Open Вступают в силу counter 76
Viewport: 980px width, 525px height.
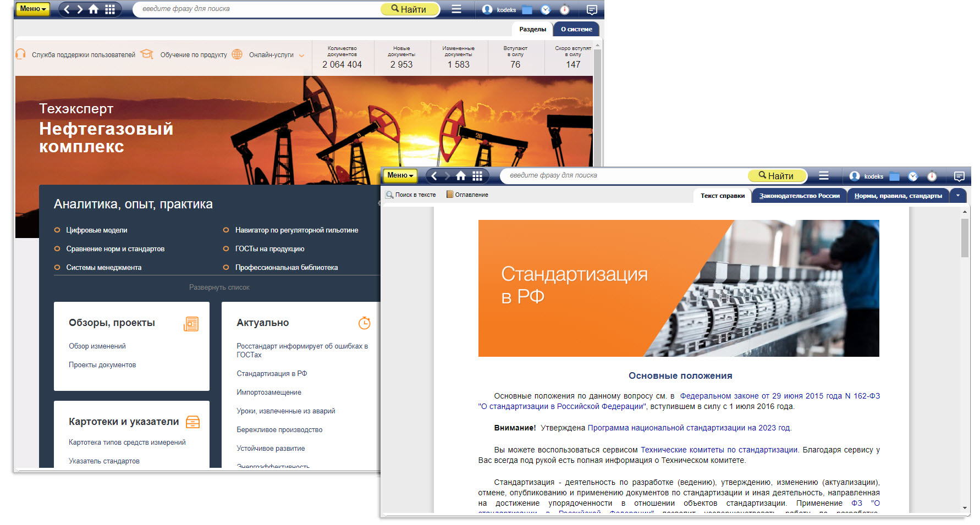(515, 57)
